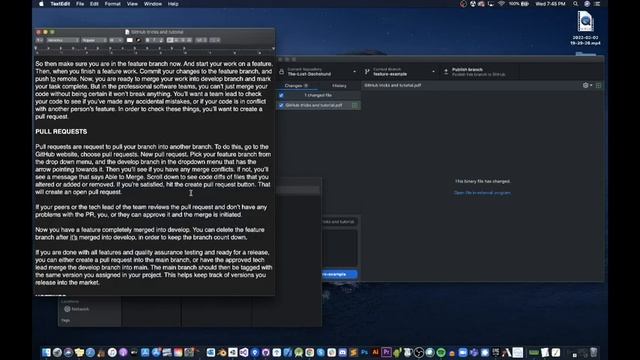Open the diff settings gear menu
Screen dimensions: 640x360
[587, 85]
